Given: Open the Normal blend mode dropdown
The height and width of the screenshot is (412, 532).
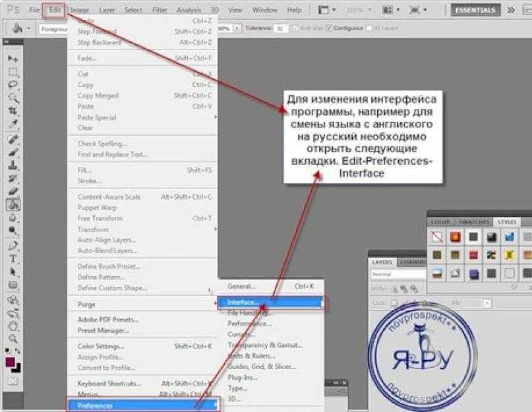Looking at the screenshot, I should tap(398, 274).
